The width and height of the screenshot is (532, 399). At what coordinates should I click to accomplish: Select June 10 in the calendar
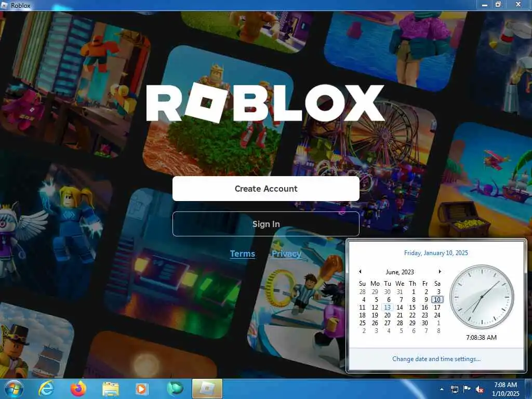tap(437, 300)
